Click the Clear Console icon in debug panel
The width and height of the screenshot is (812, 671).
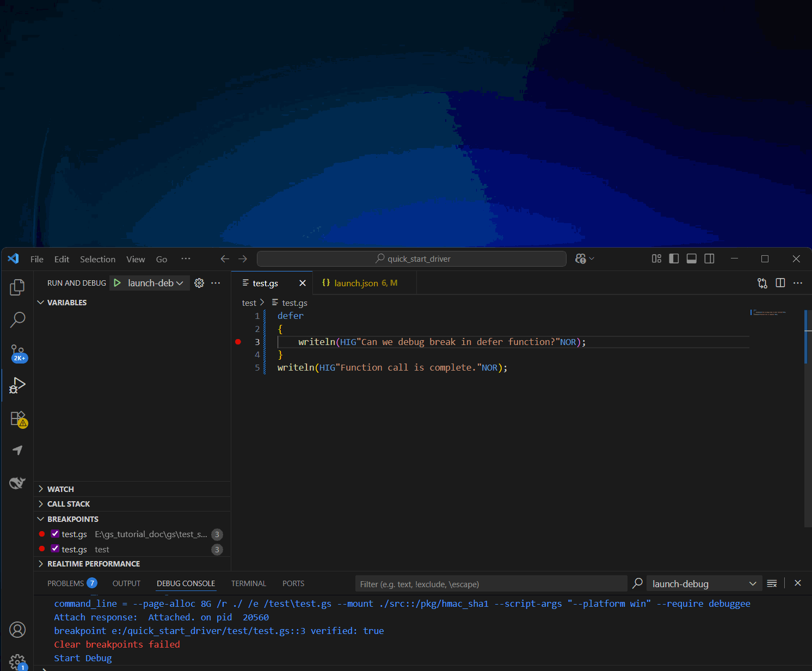point(772,583)
